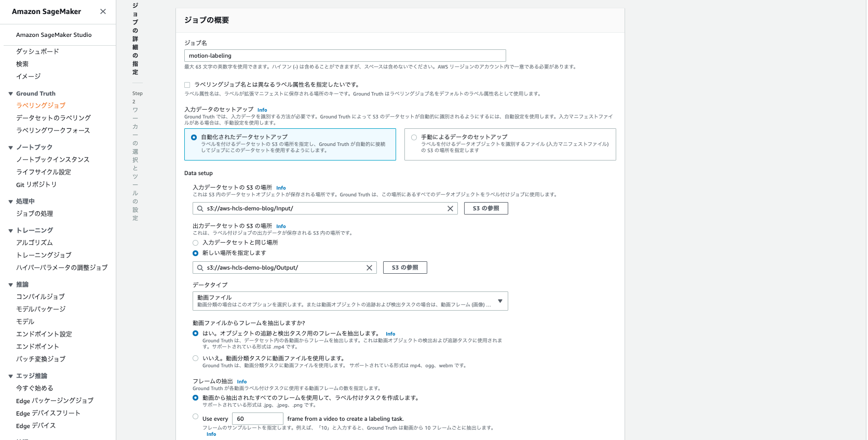Select the 'Use every' frame sampling option
This screenshot has height=440, width=868.
(x=195, y=416)
